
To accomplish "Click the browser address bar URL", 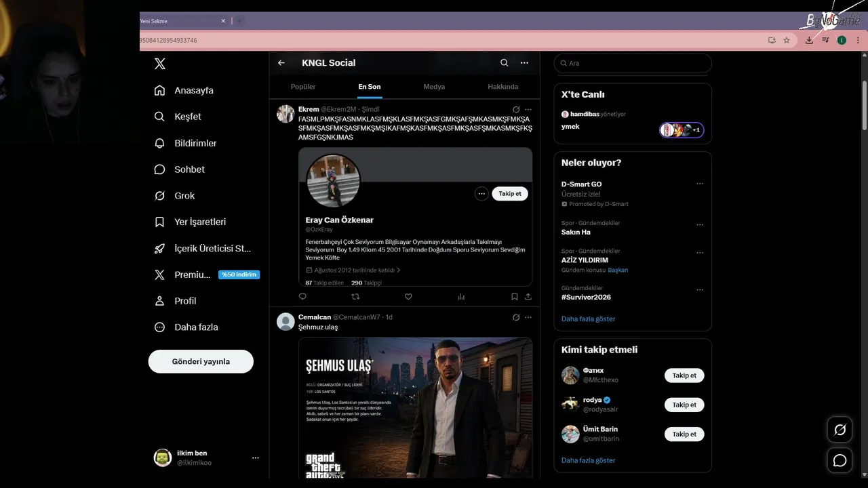I will [168, 40].
